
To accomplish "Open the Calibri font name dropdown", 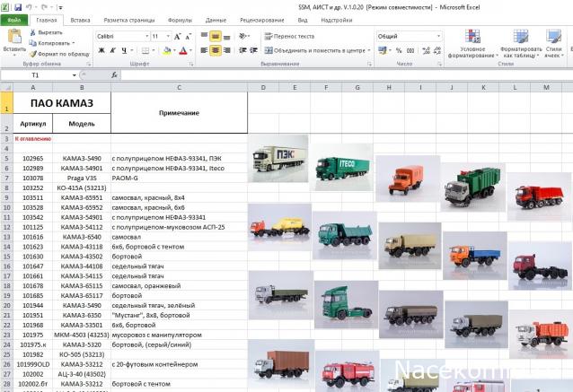I will point(147,37).
